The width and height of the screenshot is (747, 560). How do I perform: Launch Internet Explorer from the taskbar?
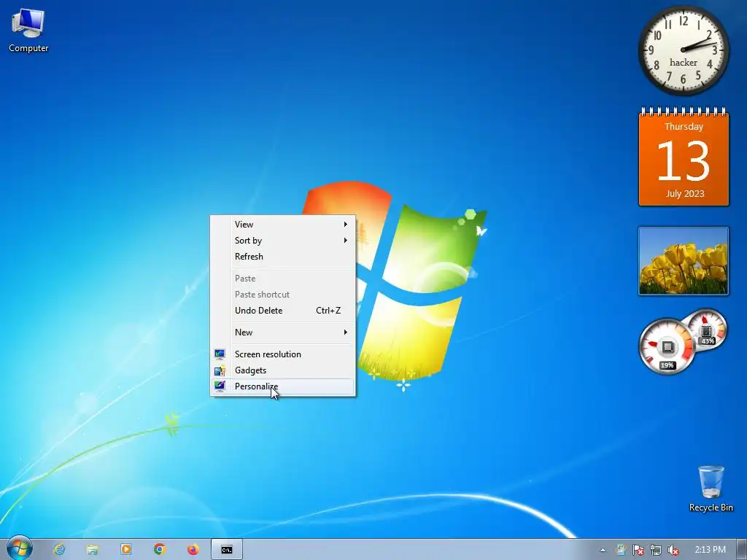(59, 550)
